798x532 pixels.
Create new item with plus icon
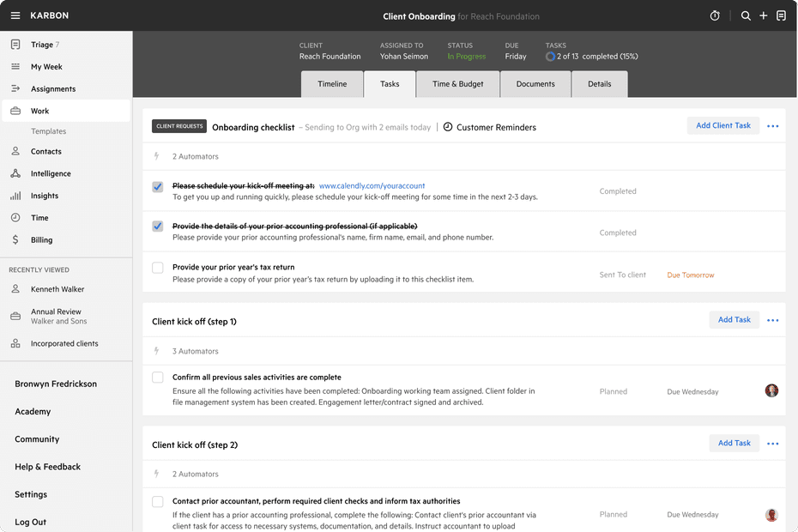tap(763, 15)
